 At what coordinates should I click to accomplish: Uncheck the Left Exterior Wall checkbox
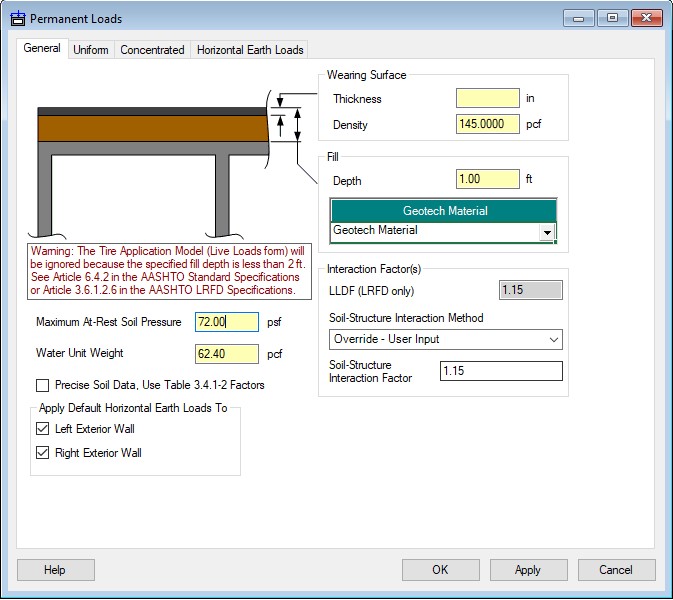click(42, 428)
